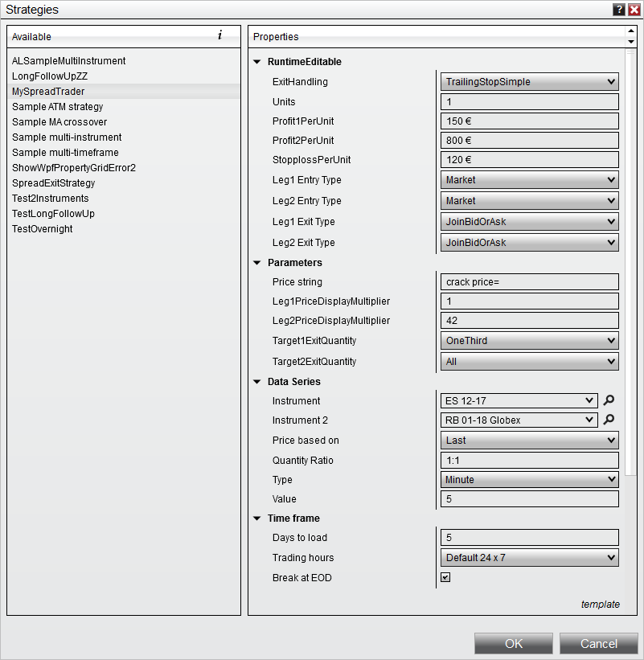Click the Profit1PerUnit input field

click(530, 121)
